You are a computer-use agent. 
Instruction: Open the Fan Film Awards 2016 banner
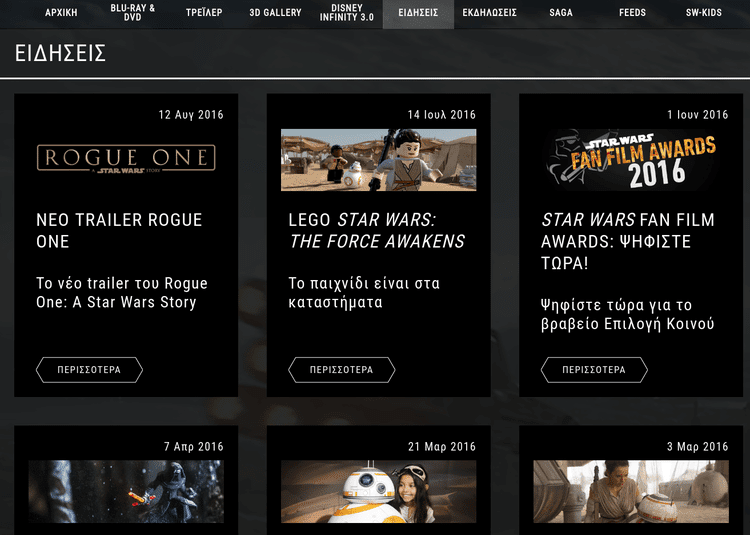pyautogui.click(x=631, y=160)
